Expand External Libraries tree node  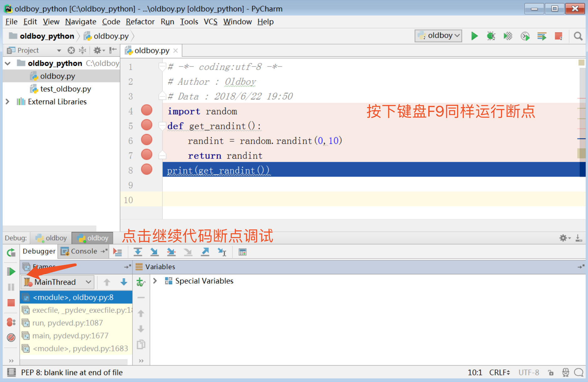8,102
